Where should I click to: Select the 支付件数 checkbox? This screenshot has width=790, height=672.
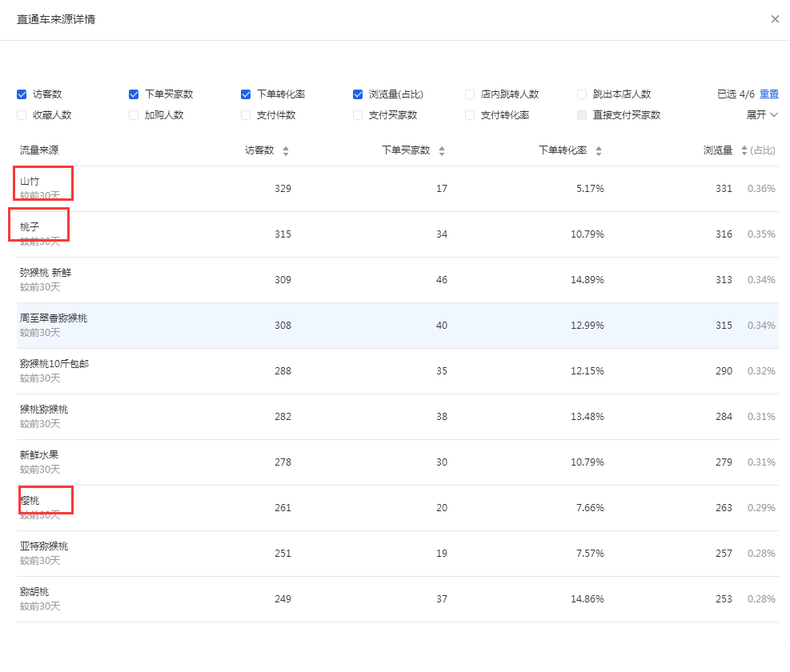point(246,115)
